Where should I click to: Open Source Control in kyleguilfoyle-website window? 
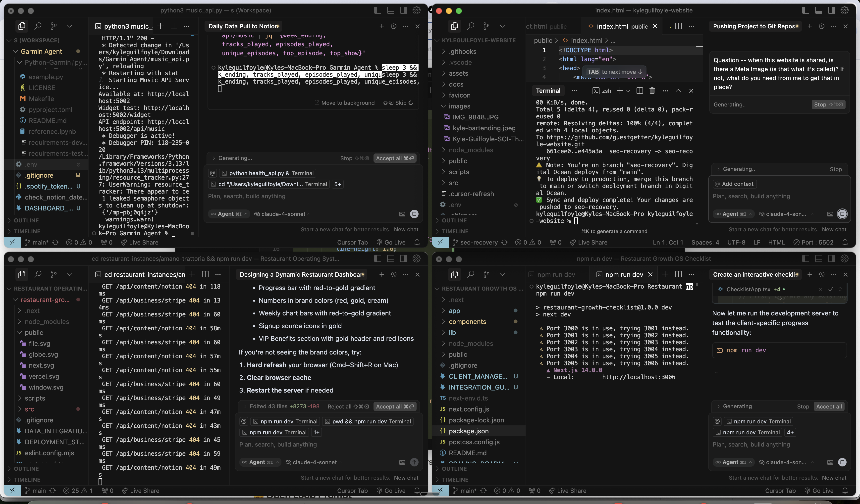486,26
